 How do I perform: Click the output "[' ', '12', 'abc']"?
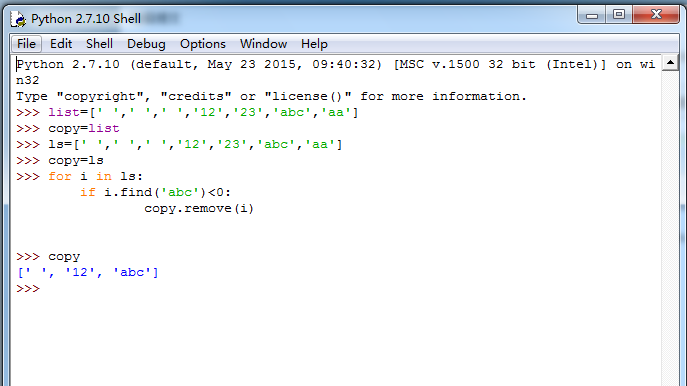pyautogui.click(x=88, y=273)
